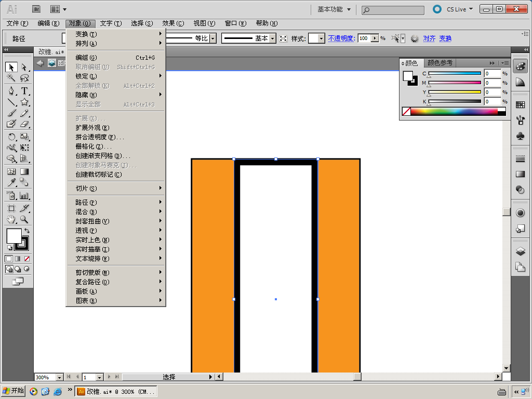The width and height of the screenshot is (532, 399).
Task: Enable Draw Behind mode
Action: [x=18, y=269]
